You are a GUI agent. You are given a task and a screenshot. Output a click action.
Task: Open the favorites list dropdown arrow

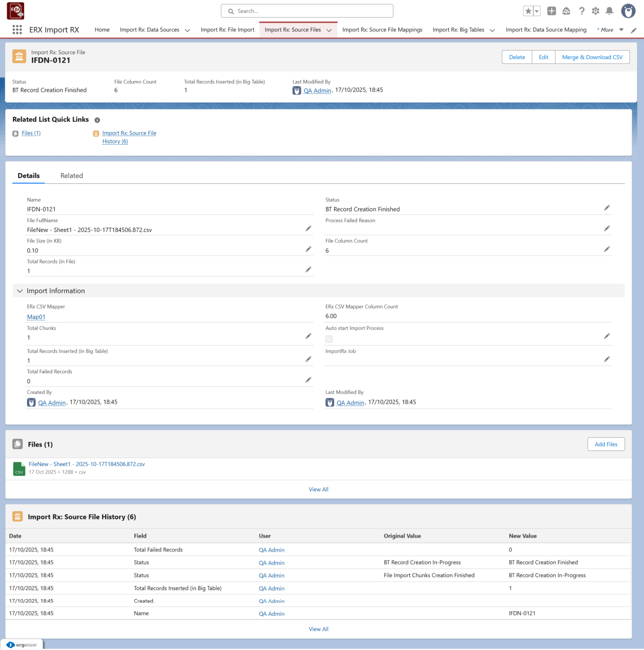coord(537,11)
